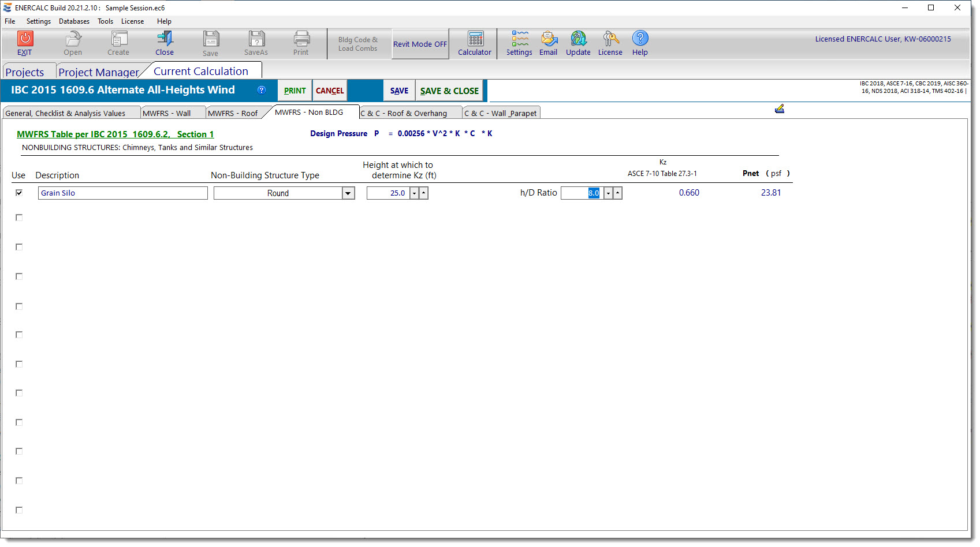This screenshot has width=980, height=547.
Task: Click the red EXIT power icon
Action: [x=25, y=39]
